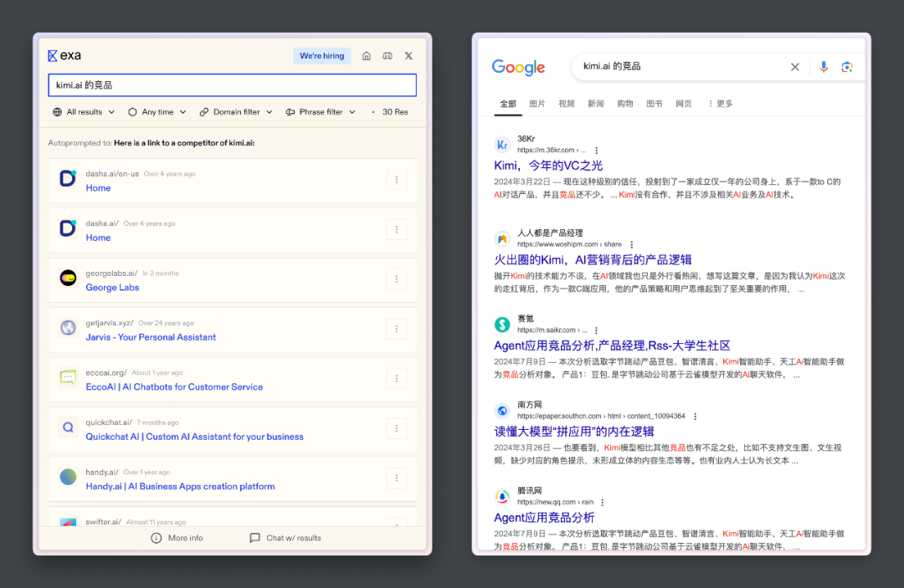
Task: Start Google voice search microphone
Action: (824, 67)
